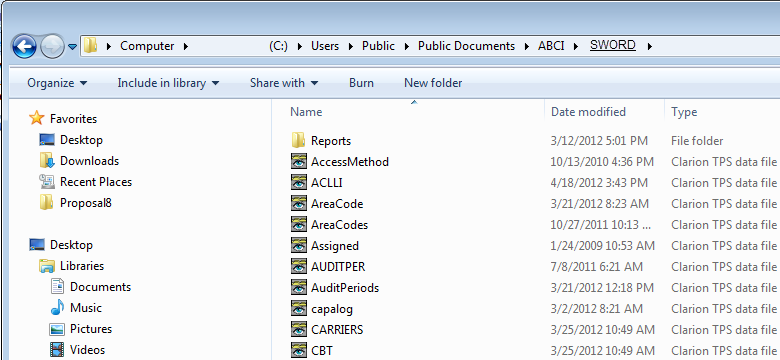Select Computer in the address path
This screenshot has height=360, width=780.
click(x=147, y=46)
